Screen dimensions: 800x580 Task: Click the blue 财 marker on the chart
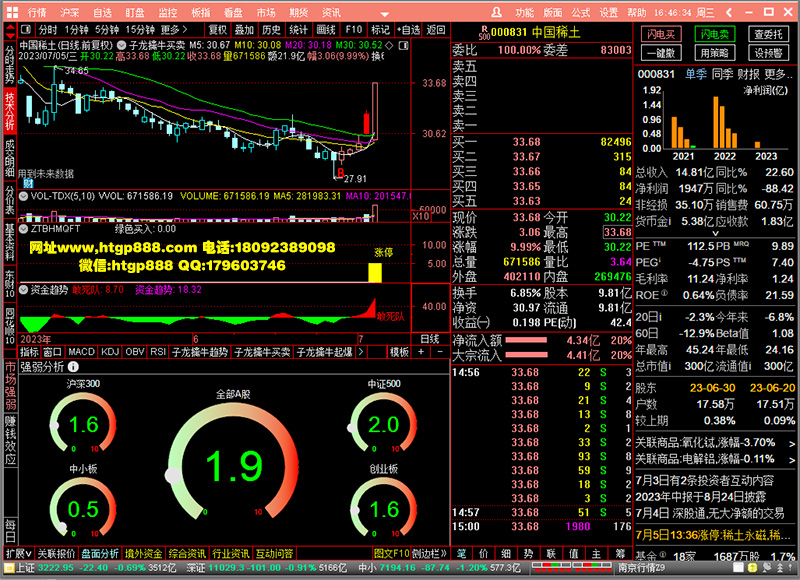[x=28, y=183]
